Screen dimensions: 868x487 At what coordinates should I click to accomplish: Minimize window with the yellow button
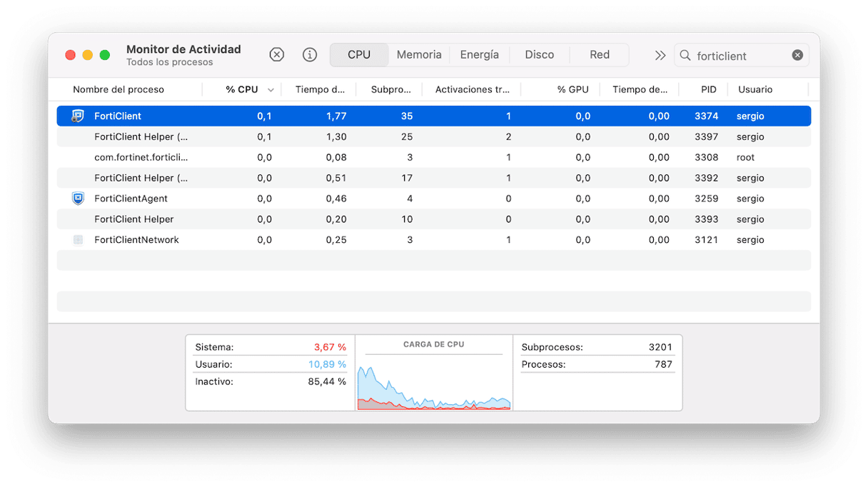click(x=88, y=55)
